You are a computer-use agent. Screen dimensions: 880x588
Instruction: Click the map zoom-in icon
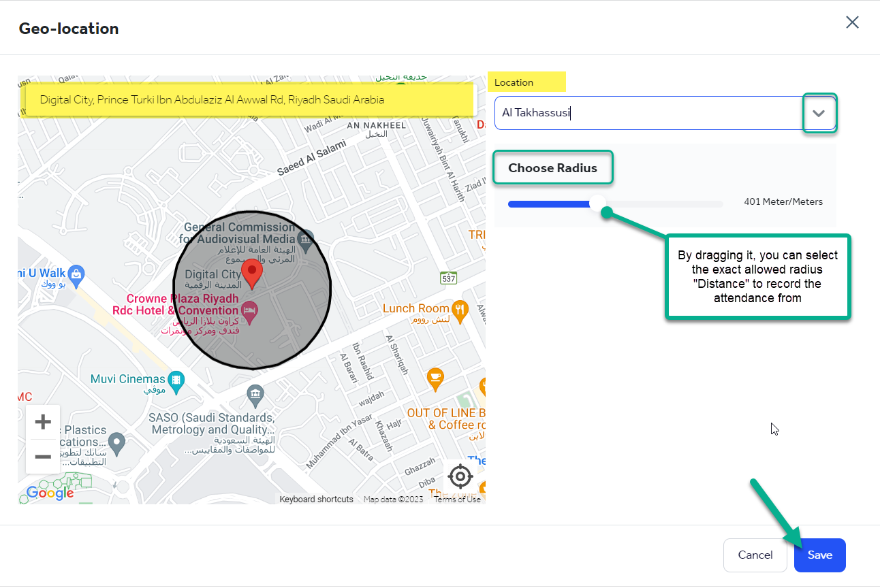pyautogui.click(x=42, y=421)
